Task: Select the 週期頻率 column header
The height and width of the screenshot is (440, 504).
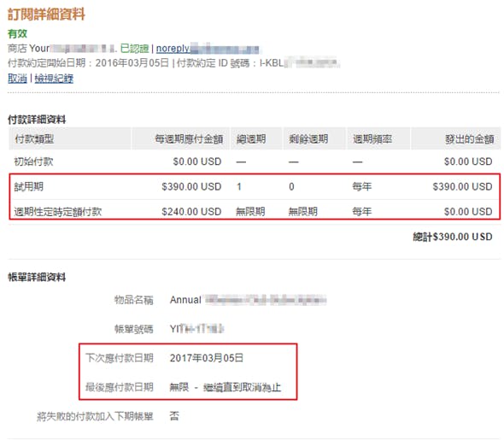Action: (372, 139)
